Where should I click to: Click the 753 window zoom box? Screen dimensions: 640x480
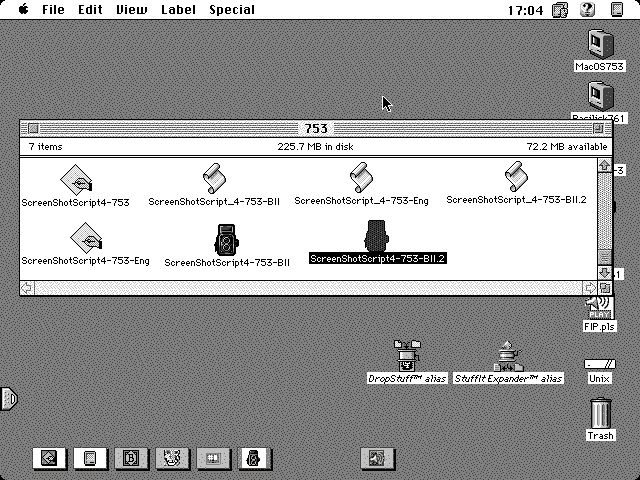click(603, 129)
